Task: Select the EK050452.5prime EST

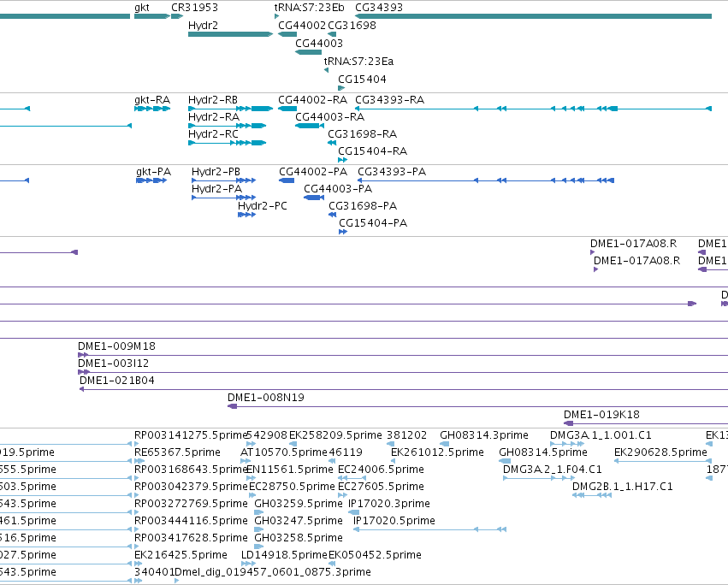Action: pyautogui.click(x=332, y=564)
